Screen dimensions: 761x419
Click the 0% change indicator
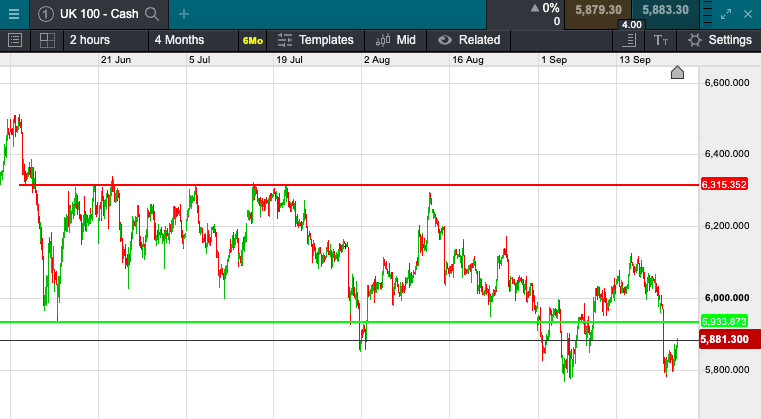[546, 8]
